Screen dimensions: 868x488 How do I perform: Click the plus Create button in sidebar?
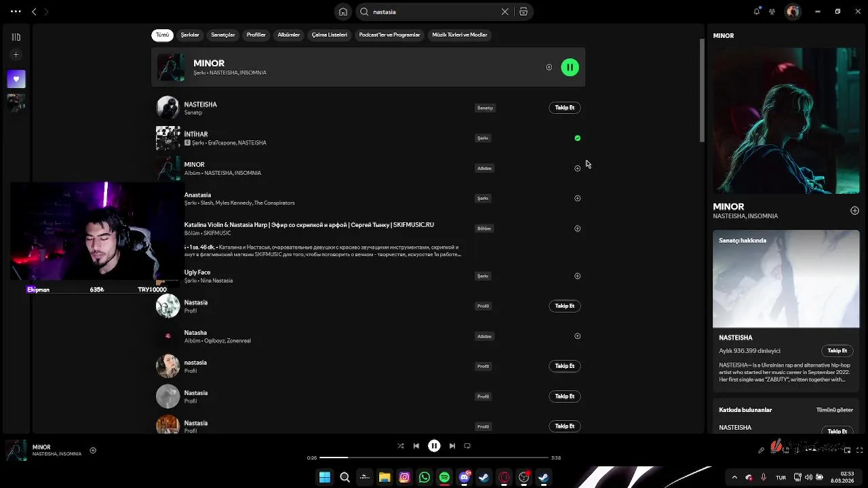click(x=16, y=55)
